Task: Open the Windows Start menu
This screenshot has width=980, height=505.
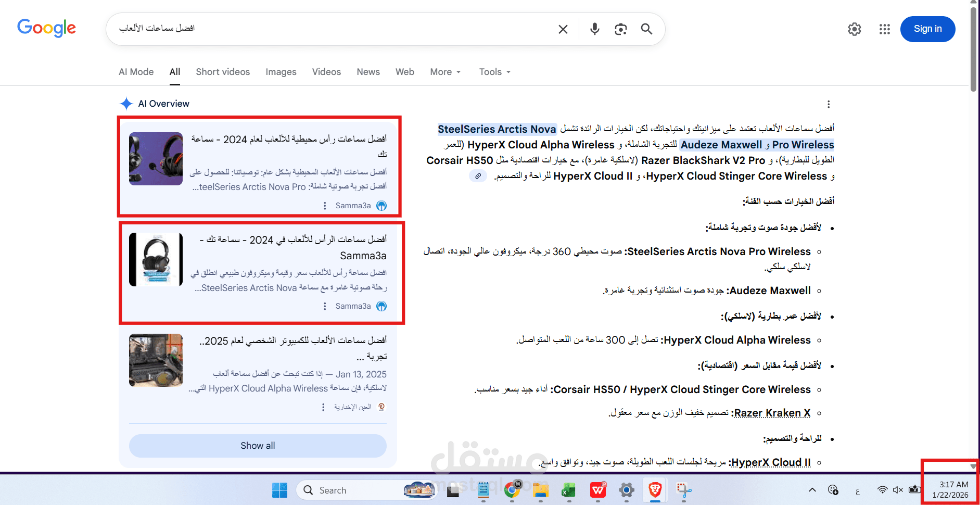Action: tap(279, 490)
